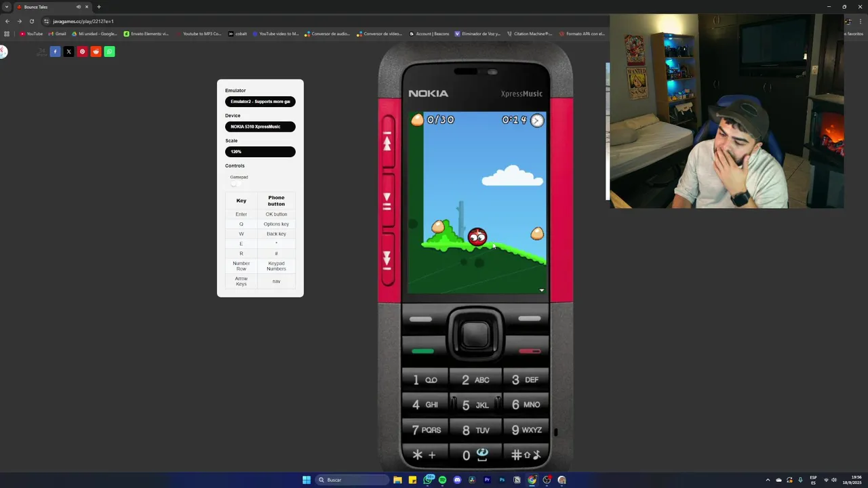Click the phone's red middle arrow side button
This screenshot has width=868, height=488.
(388, 199)
